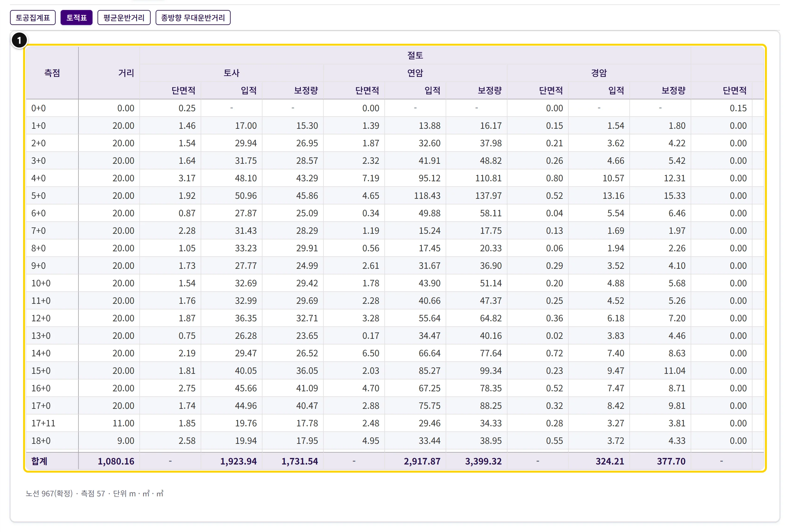The width and height of the screenshot is (790, 532).
Task: Select station row 18+0
Action: pyautogui.click(x=395, y=441)
